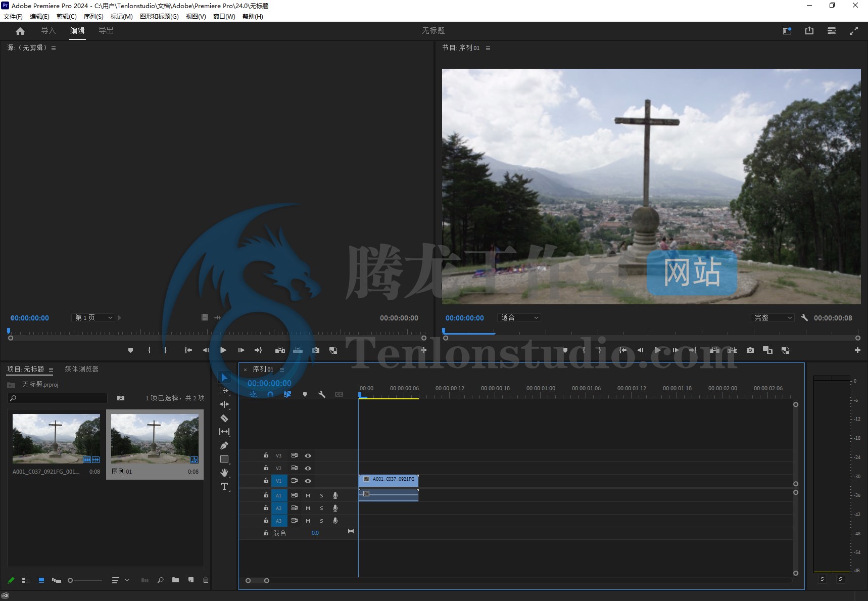
Task: Open the 文件(F) menu
Action: pyautogui.click(x=13, y=17)
